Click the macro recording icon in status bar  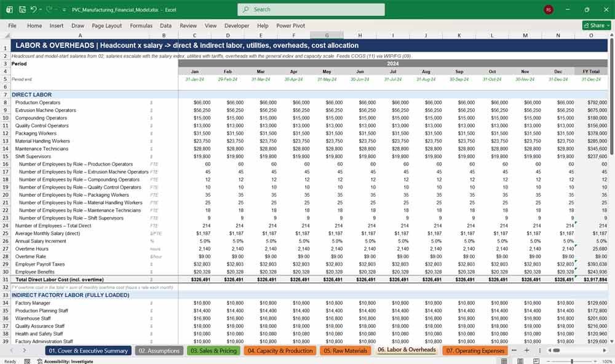27,362
